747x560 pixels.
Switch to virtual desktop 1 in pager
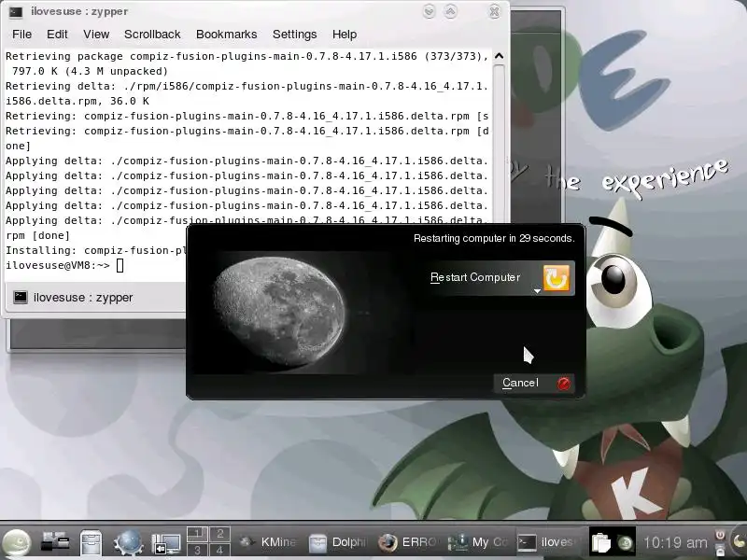point(197,533)
